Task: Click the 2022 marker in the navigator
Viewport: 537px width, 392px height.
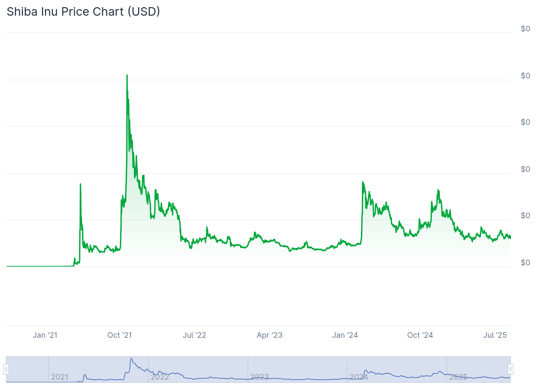Action: pyautogui.click(x=160, y=377)
